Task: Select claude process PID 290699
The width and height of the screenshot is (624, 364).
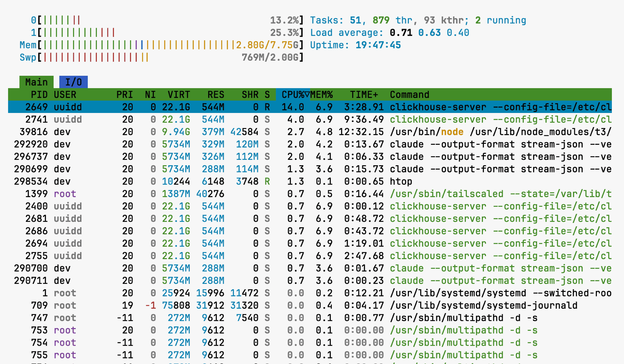Action: point(310,169)
